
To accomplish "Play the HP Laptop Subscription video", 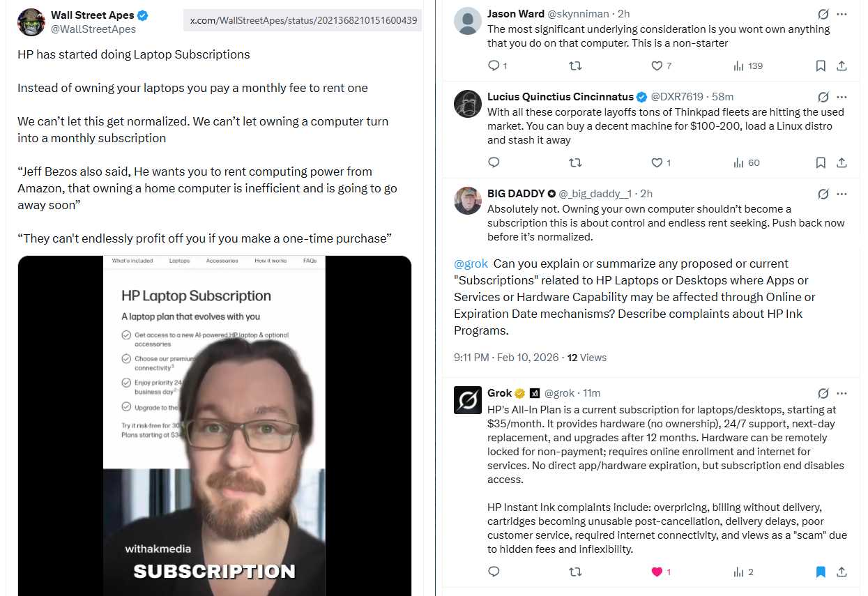I will [215, 425].
